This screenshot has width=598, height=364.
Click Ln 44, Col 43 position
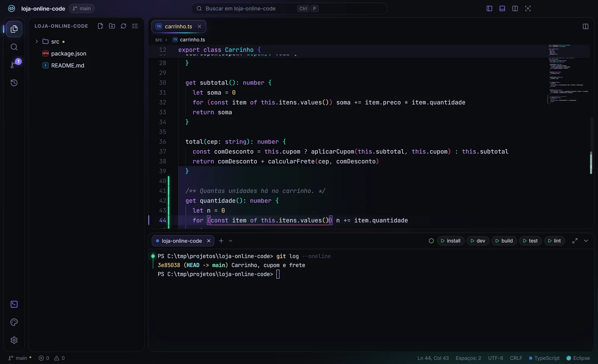click(433, 358)
